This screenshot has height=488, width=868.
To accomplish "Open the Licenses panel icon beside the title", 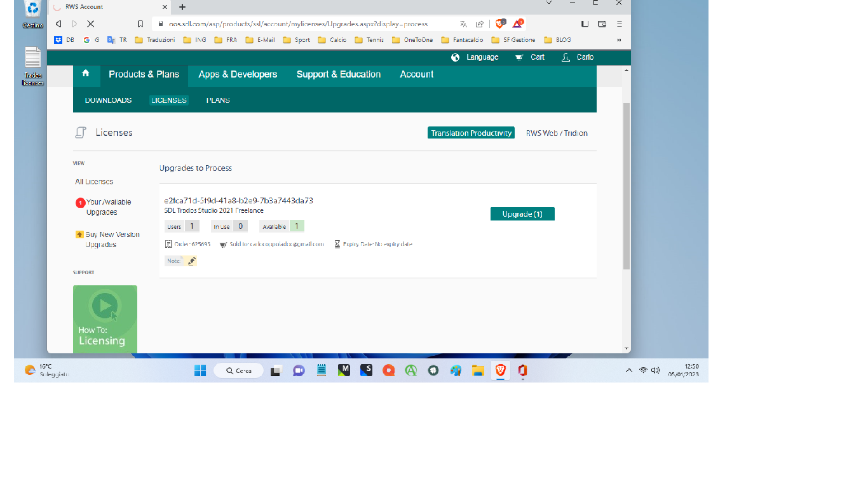I will pyautogui.click(x=81, y=132).
